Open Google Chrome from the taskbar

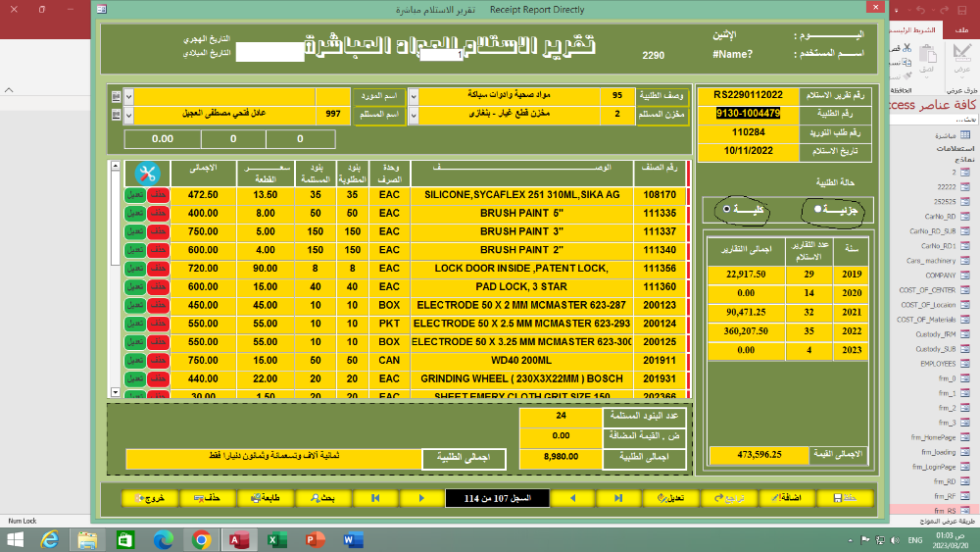(201, 539)
